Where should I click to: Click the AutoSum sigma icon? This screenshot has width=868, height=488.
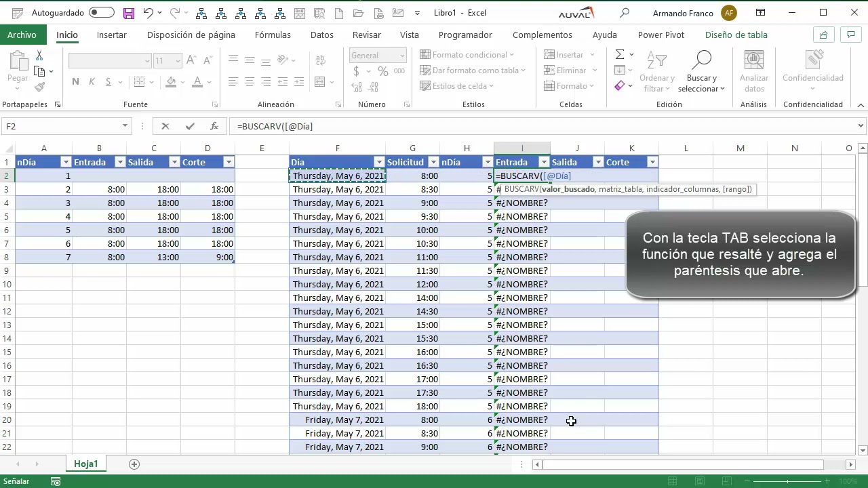click(x=620, y=55)
